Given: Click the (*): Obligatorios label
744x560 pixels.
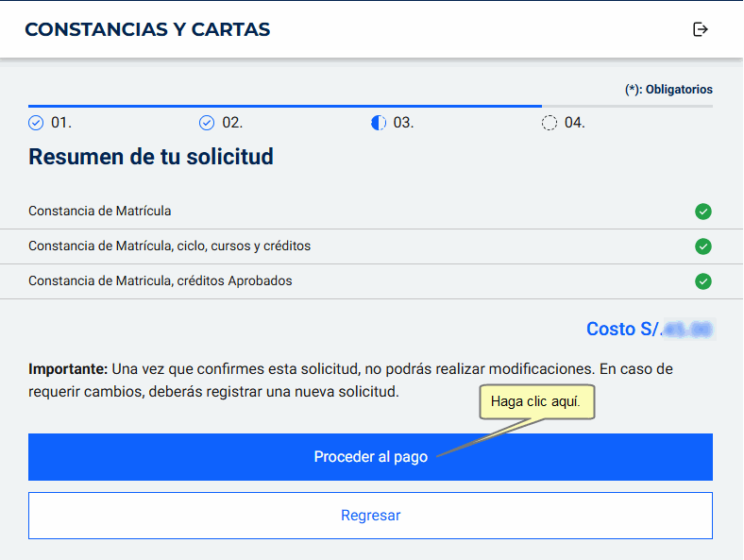Looking at the screenshot, I should 668,90.
